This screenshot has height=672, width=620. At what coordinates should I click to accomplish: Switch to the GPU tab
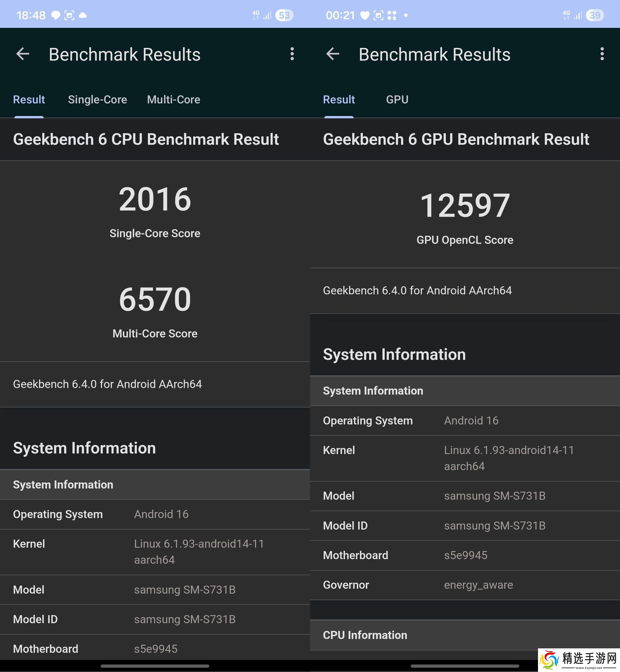point(397,100)
